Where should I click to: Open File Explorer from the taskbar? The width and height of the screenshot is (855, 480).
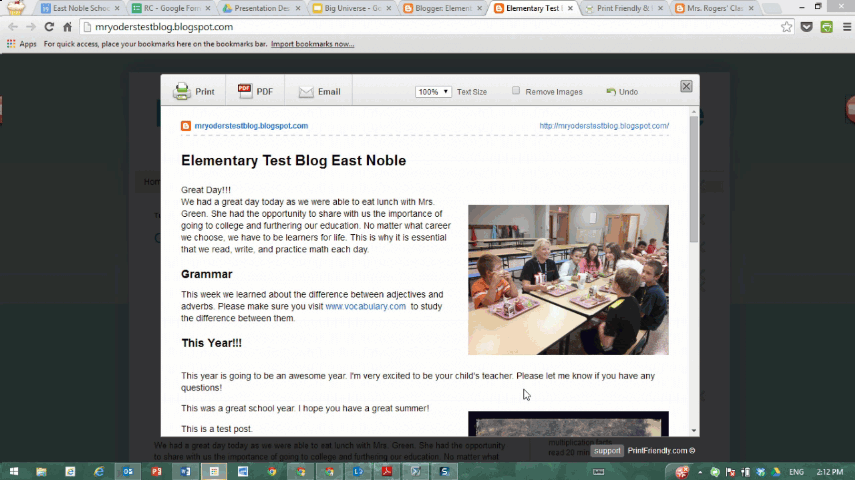tap(41, 471)
